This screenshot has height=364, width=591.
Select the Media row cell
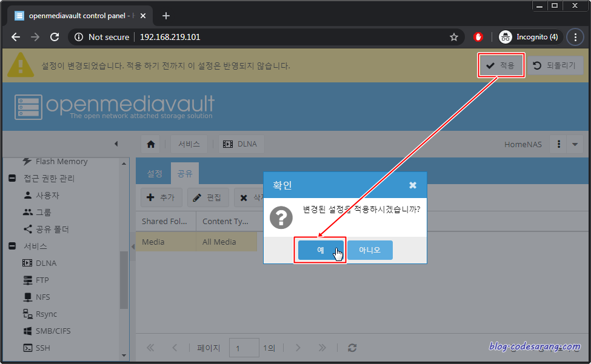[165, 242]
